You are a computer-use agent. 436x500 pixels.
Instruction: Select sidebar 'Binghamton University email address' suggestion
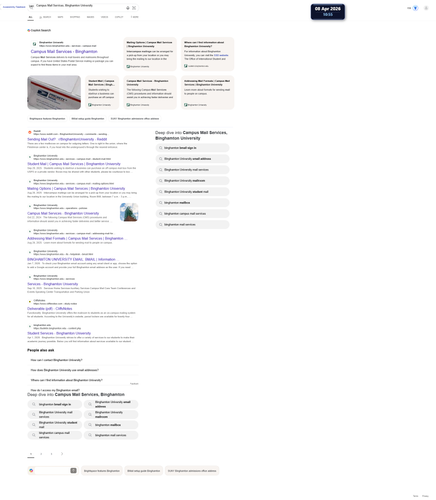click(192, 159)
